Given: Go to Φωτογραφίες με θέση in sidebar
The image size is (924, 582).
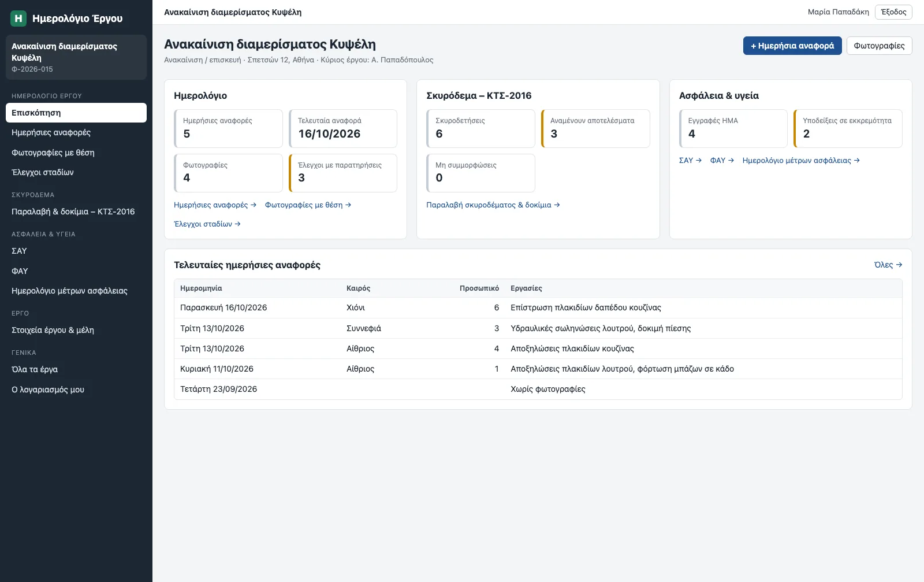Looking at the screenshot, I should (x=76, y=153).
